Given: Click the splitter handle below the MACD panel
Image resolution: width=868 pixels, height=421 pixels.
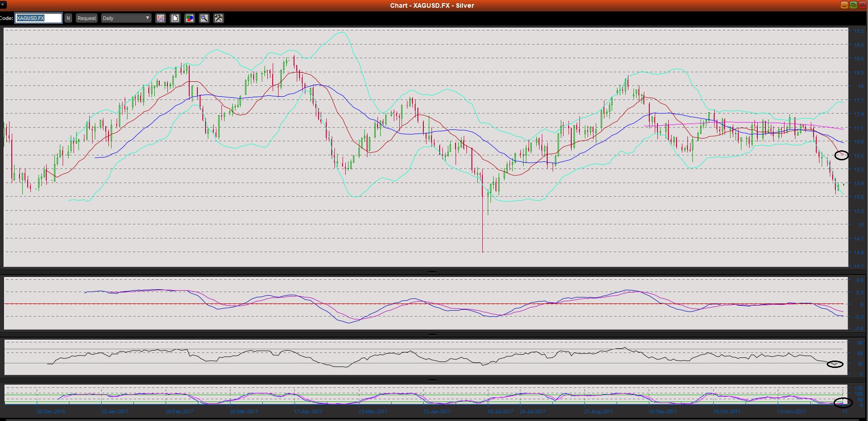Looking at the screenshot, I should [x=432, y=334].
